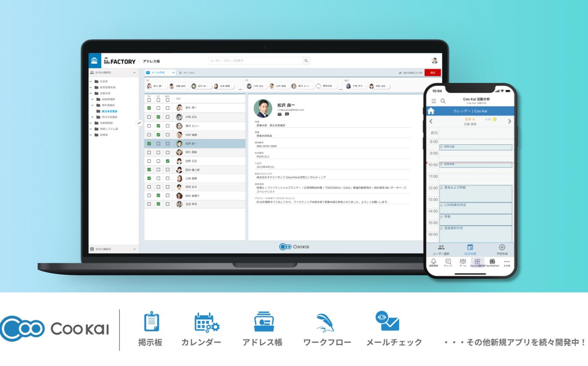The image size is (588, 366).
Task: Click the search magnifier in the top bar
Action: tap(306, 61)
